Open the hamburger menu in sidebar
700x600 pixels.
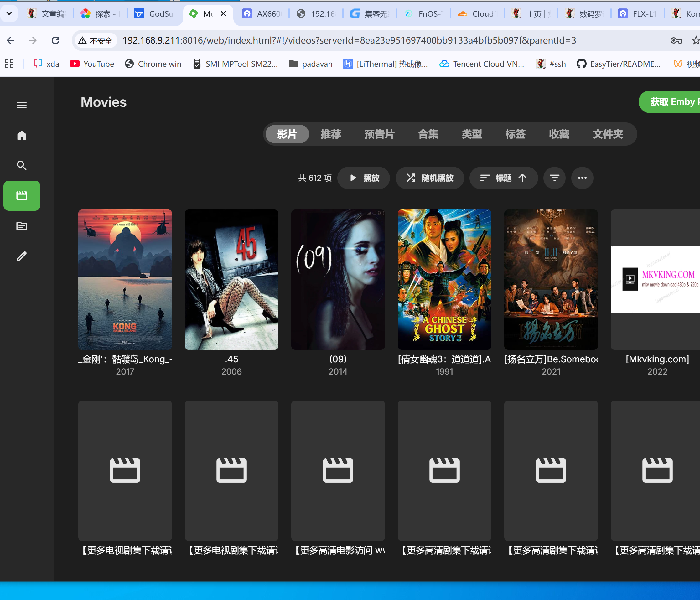[22, 105]
